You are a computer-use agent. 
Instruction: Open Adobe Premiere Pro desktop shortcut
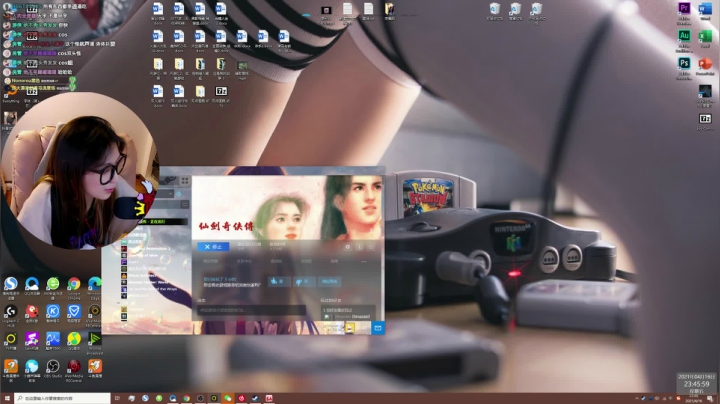[x=684, y=13]
